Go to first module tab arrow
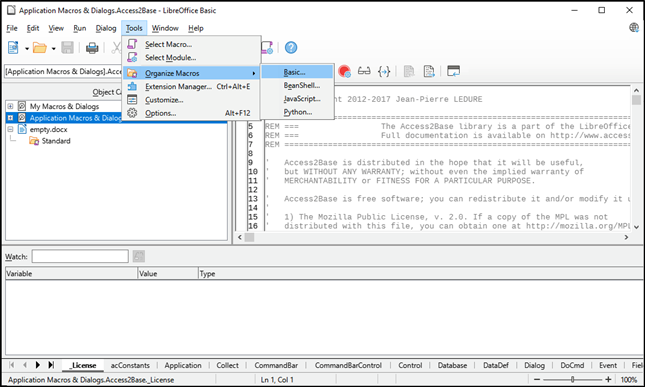The width and height of the screenshot is (645, 387). [12, 365]
